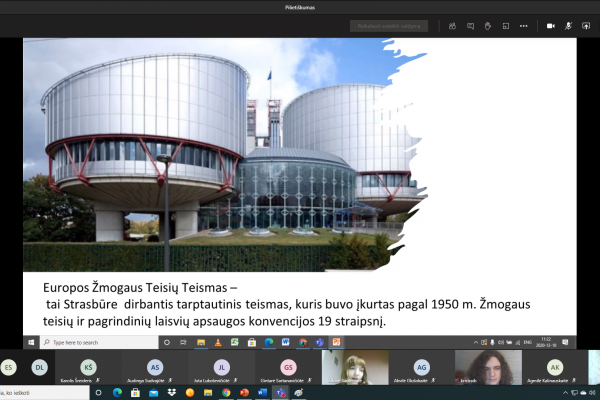
Task: Show hidden tray icons on the bottom taskbar
Action: pos(565,393)
